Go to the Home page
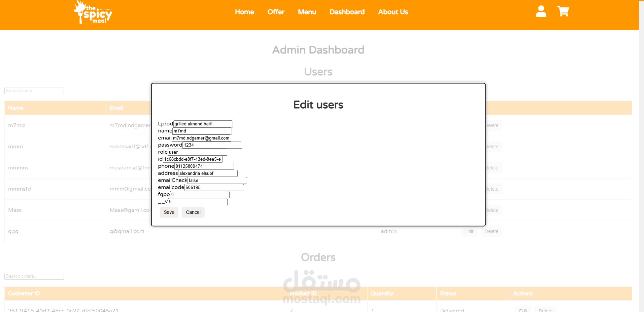This screenshot has width=644, height=312. [244, 12]
